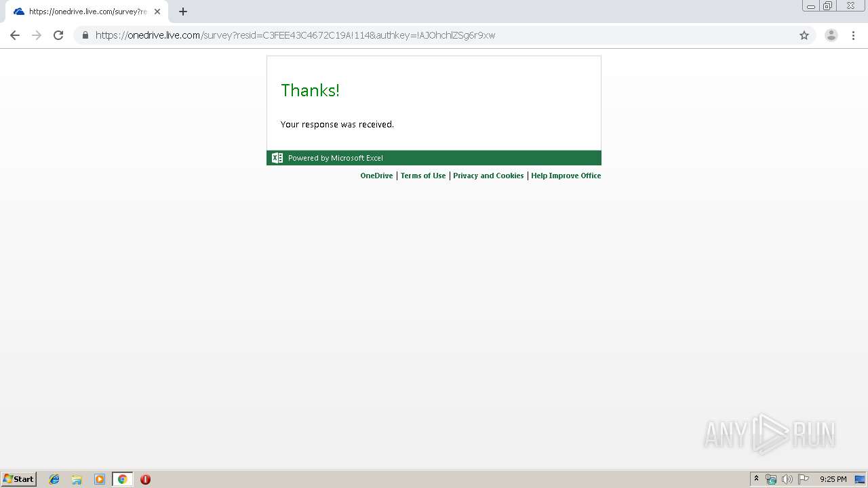Reload the OneDrive survey page
Image resolution: width=868 pixels, height=488 pixels.
tap(58, 35)
